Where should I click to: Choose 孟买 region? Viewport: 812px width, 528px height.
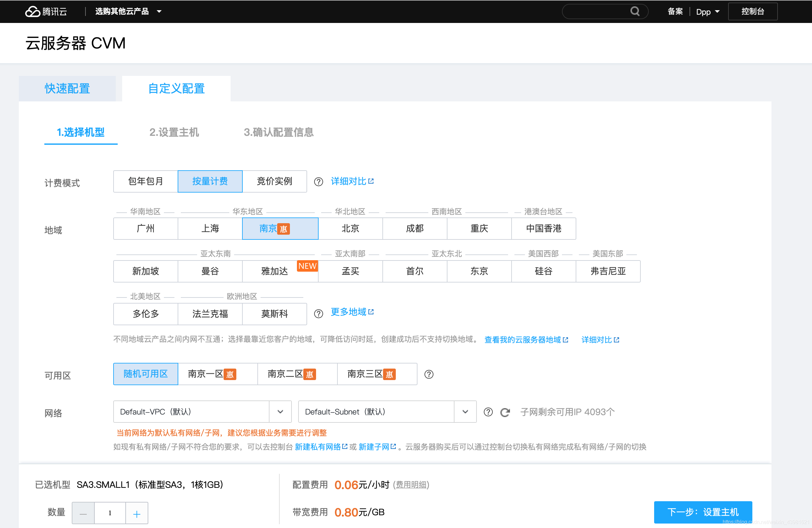(351, 271)
